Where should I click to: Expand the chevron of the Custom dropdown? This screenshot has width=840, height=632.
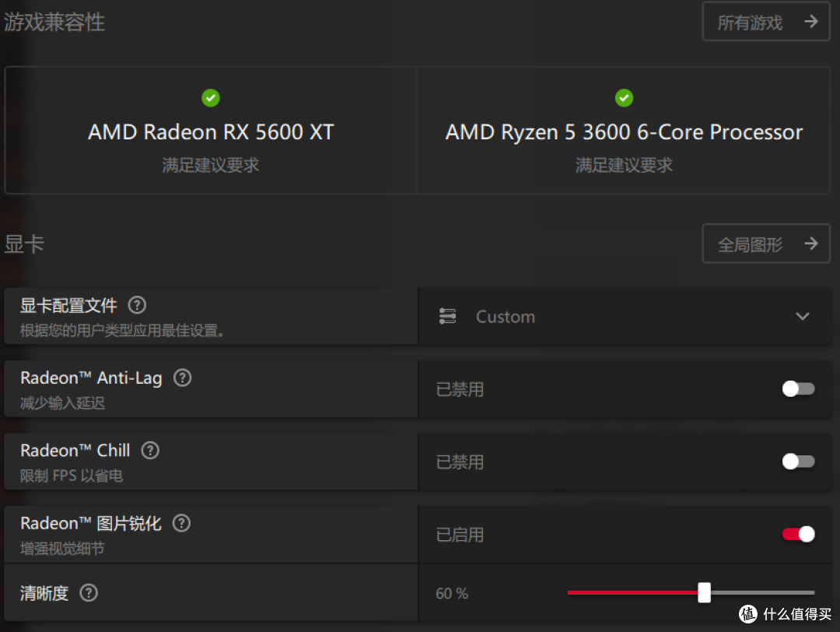click(x=802, y=316)
